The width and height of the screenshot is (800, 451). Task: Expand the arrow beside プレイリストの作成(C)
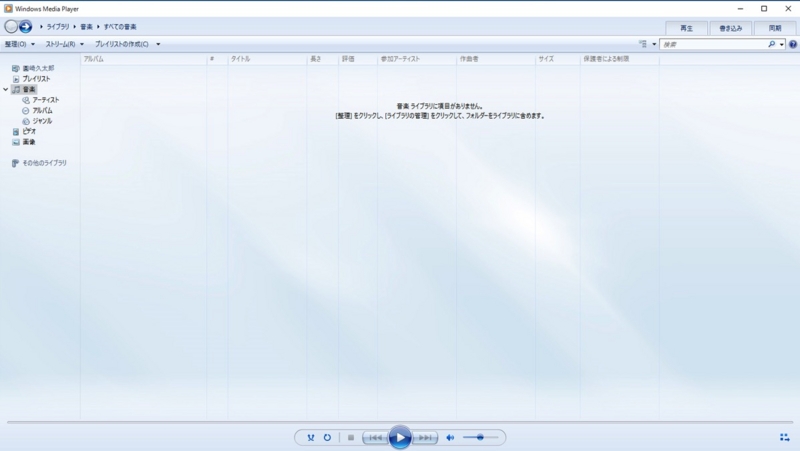[x=158, y=44]
